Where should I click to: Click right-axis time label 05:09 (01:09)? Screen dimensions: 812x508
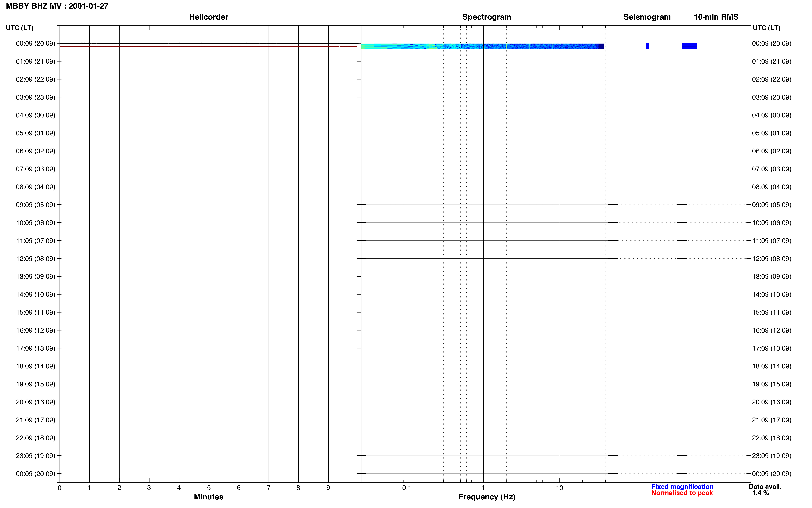point(772,133)
